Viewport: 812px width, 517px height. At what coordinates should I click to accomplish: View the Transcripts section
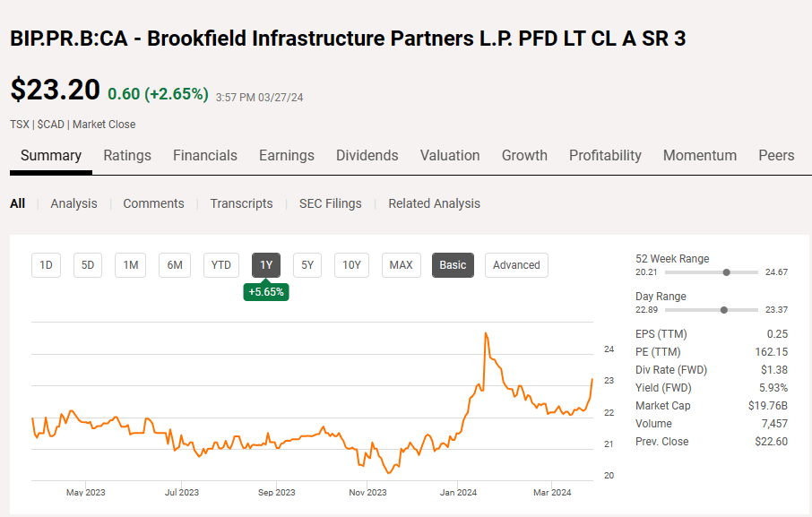[241, 203]
